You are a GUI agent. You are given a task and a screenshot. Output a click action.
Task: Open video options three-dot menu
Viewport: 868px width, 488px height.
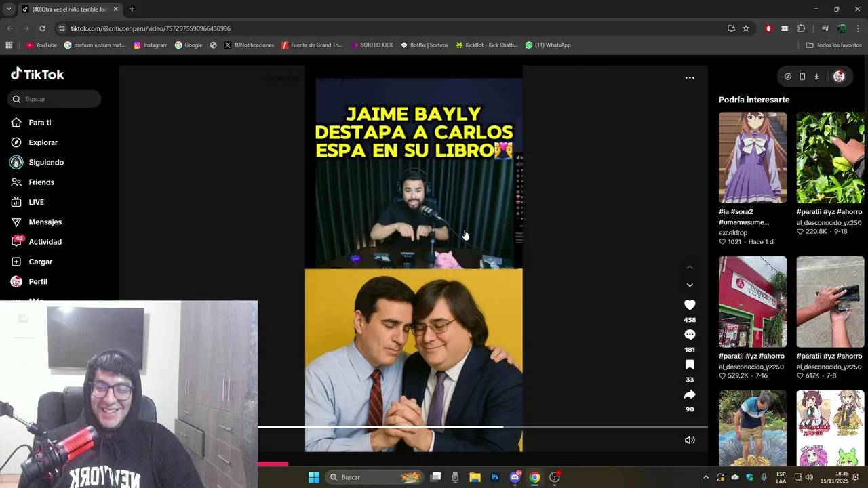click(x=690, y=78)
